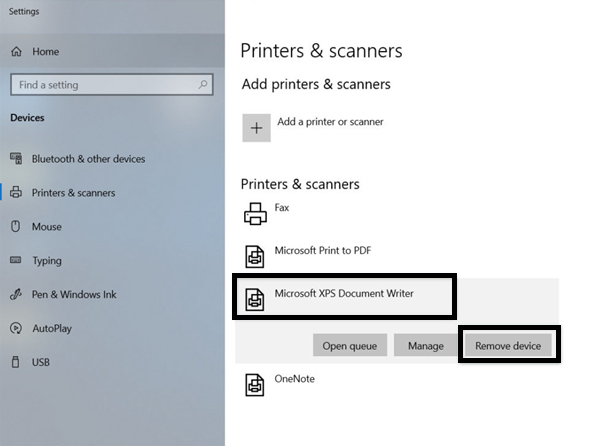
Task: Open AutoPlay settings
Action: [x=52, y=328]
